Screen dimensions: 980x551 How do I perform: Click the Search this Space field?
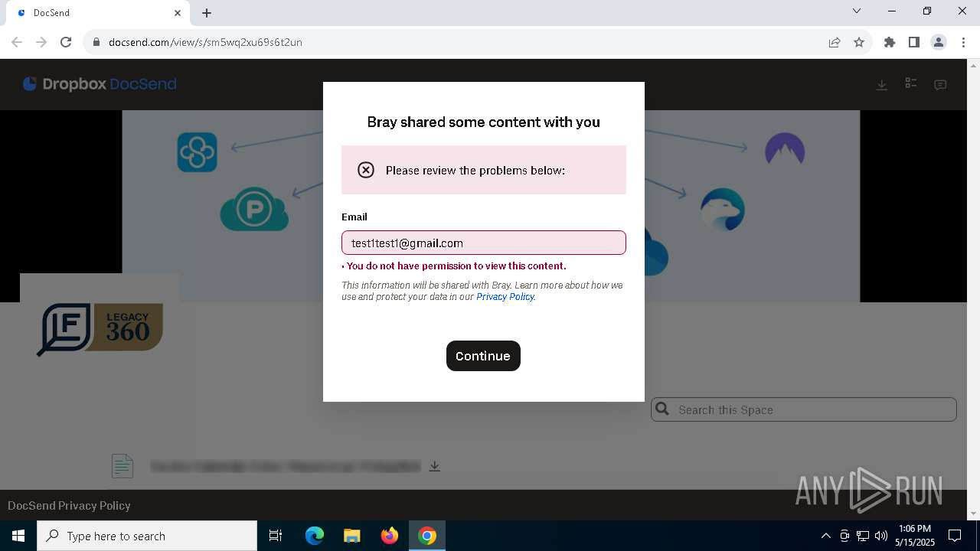(804, 409)
